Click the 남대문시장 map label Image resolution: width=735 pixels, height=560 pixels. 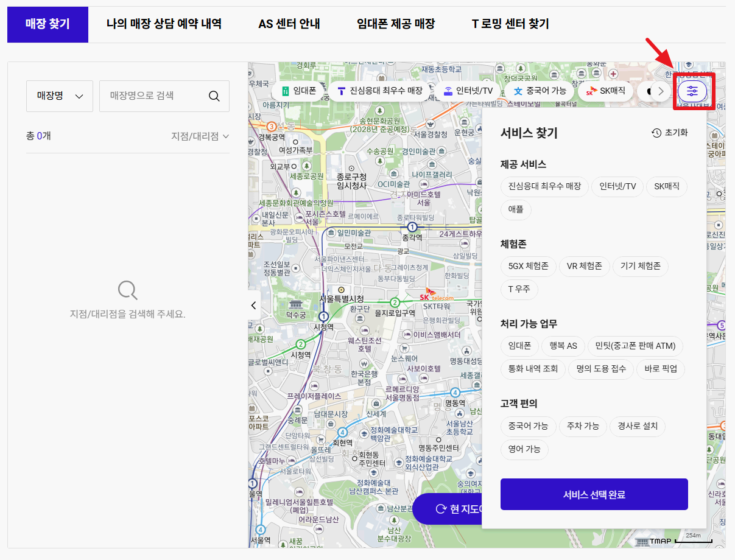pos(331,415)
